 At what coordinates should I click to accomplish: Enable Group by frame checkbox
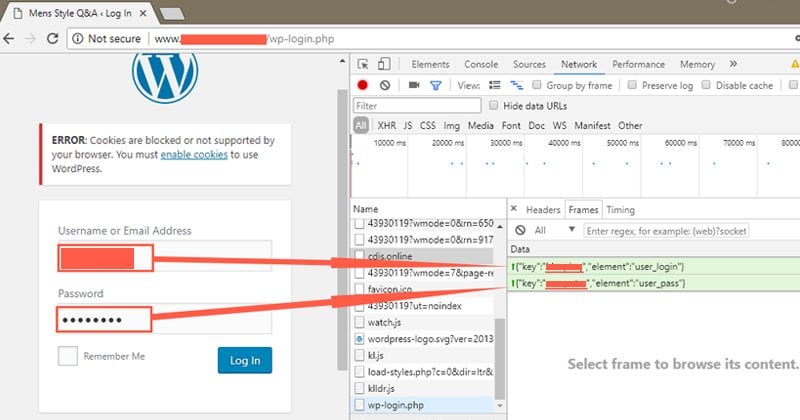tap(536, 85)
